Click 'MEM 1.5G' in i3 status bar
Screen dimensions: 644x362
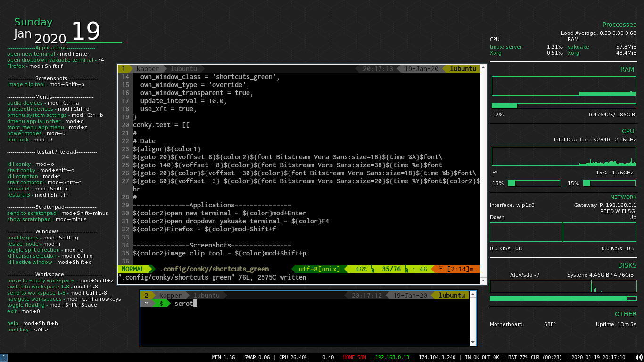[223, 358]
